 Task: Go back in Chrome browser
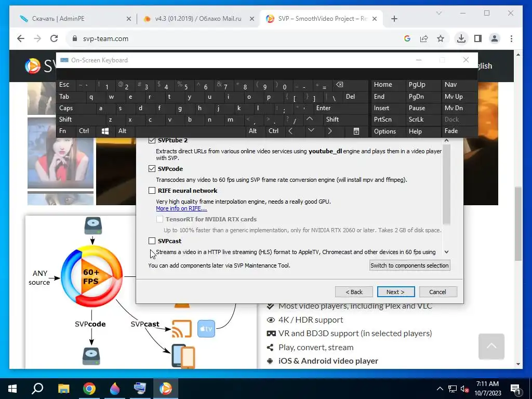click(x=21, y=38)
